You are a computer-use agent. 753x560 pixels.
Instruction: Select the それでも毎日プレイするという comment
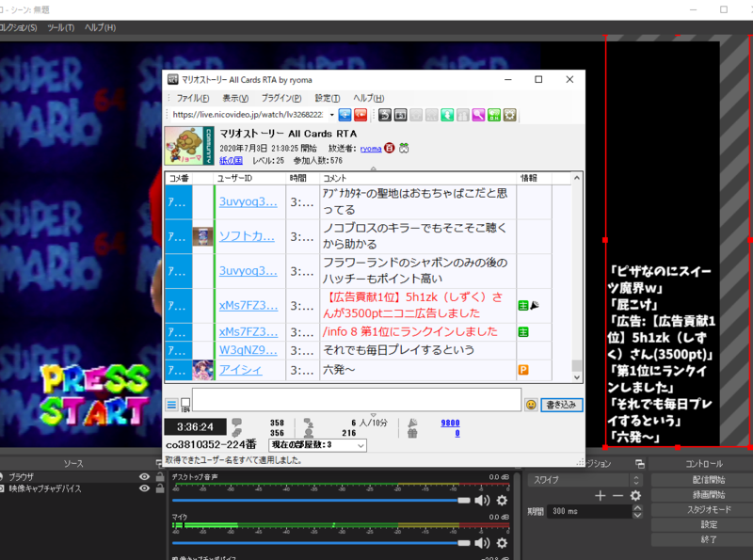[x=398, y=350]
